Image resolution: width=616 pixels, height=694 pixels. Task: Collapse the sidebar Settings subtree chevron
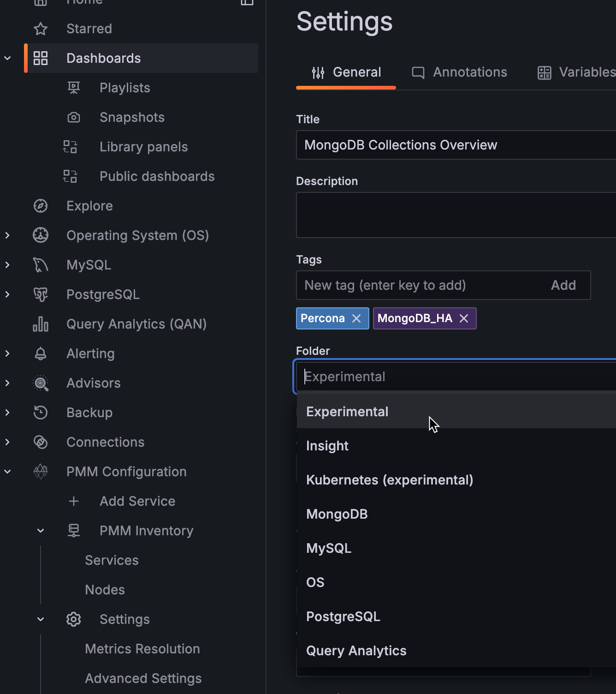point(41,619)
